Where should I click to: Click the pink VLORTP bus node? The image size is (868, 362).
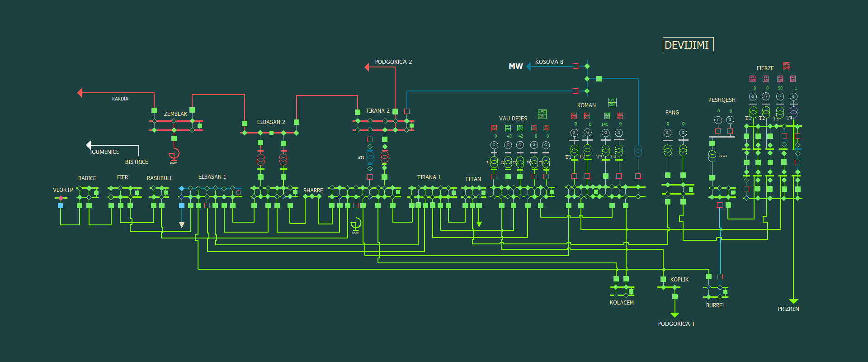click(x=61, y=198)
